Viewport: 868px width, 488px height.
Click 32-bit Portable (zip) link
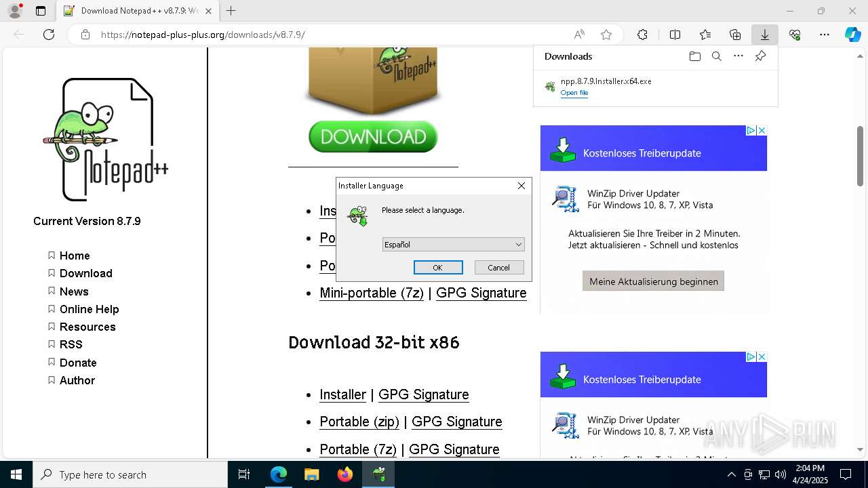[359, 422]
